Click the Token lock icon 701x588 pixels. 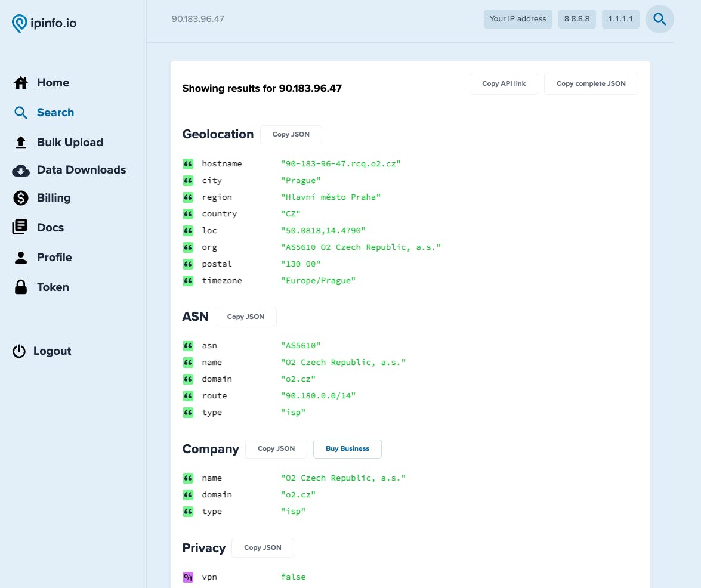[x=20, y=287]
